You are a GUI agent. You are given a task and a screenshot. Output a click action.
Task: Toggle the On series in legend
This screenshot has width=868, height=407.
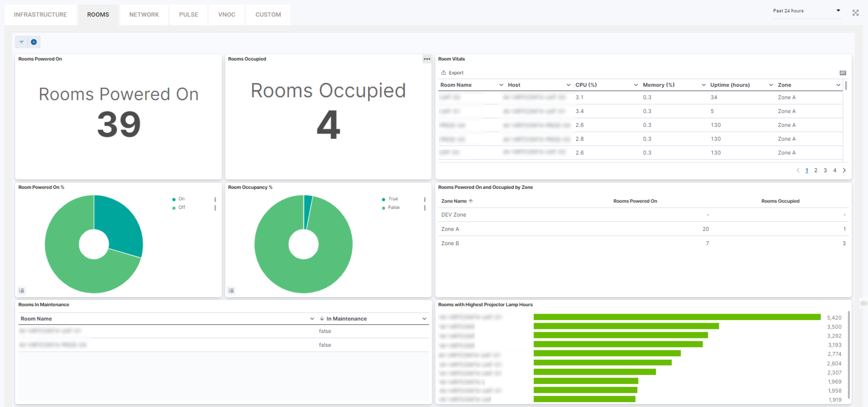tap(179, 199)
